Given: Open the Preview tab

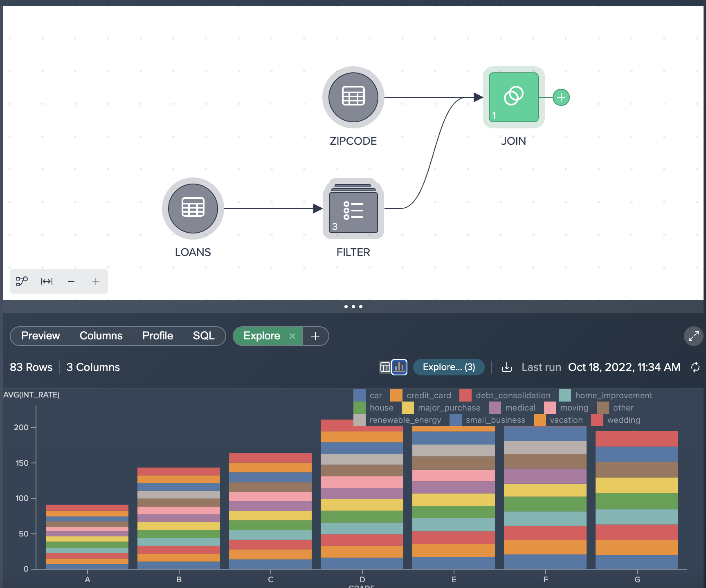Looking at the screenshot, I should [40, 336].
